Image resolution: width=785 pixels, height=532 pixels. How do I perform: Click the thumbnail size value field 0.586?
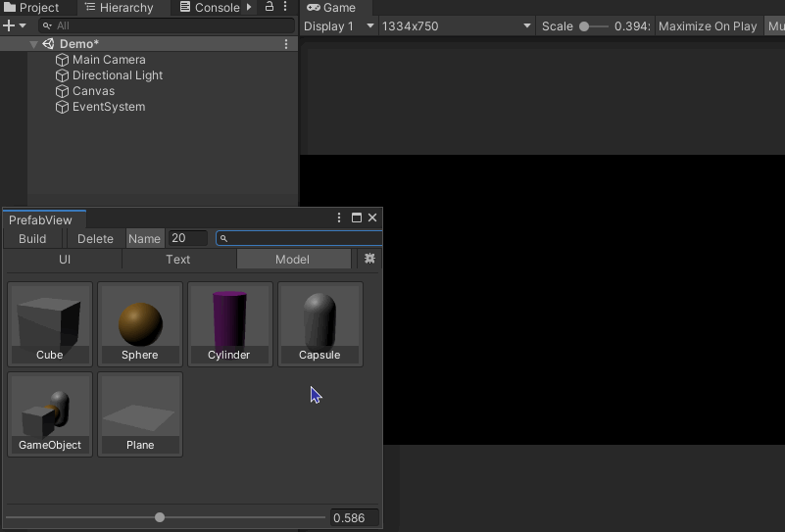[355, 518]
